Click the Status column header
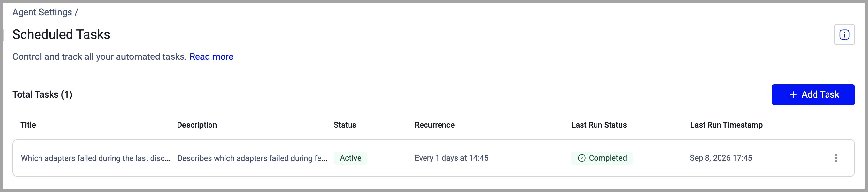This screenshot has height=192, width=868. click(345, 125)
